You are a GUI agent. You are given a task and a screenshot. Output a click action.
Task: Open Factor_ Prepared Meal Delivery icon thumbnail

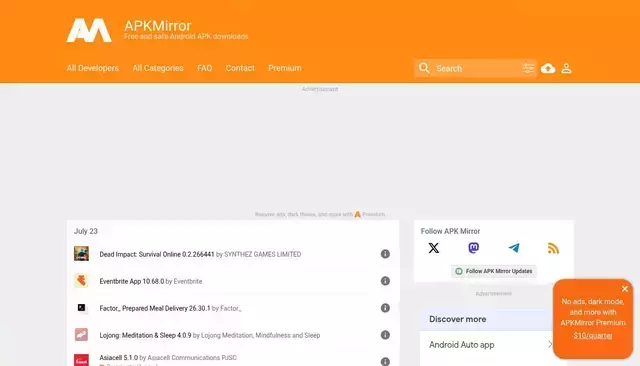(x=81, y=308)
